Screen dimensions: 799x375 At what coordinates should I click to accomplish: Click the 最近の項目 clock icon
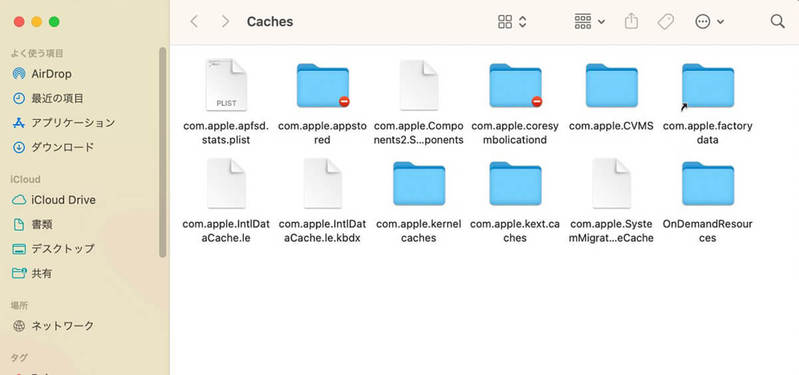pos(19,98)
